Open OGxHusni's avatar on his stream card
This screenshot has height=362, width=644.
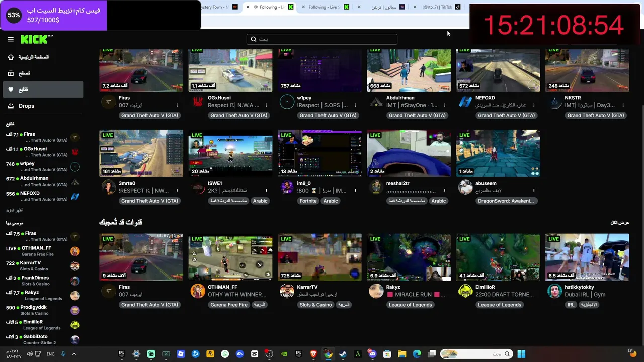(x=198, y=102)
